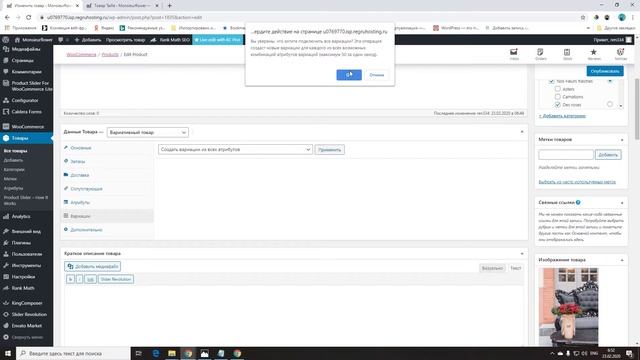
Task: Open Инструменты in the admin sidebar
Action: pyautogui.click(x=26, y=265)
